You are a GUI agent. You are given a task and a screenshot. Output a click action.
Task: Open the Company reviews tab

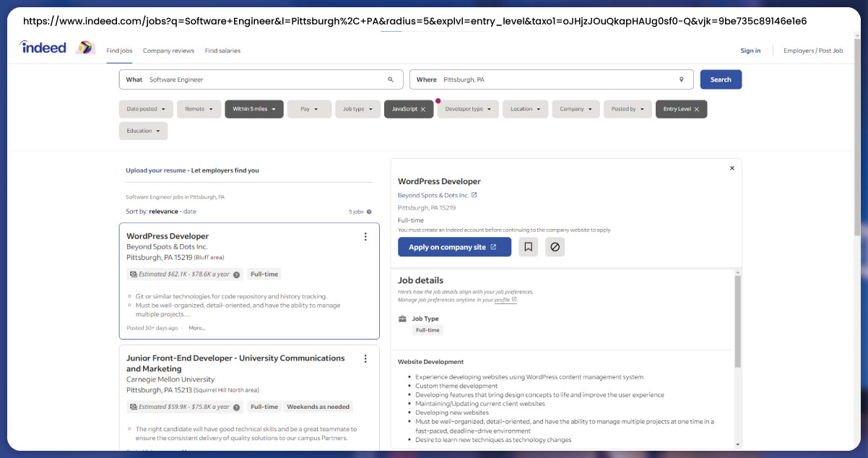click(168, 51)
